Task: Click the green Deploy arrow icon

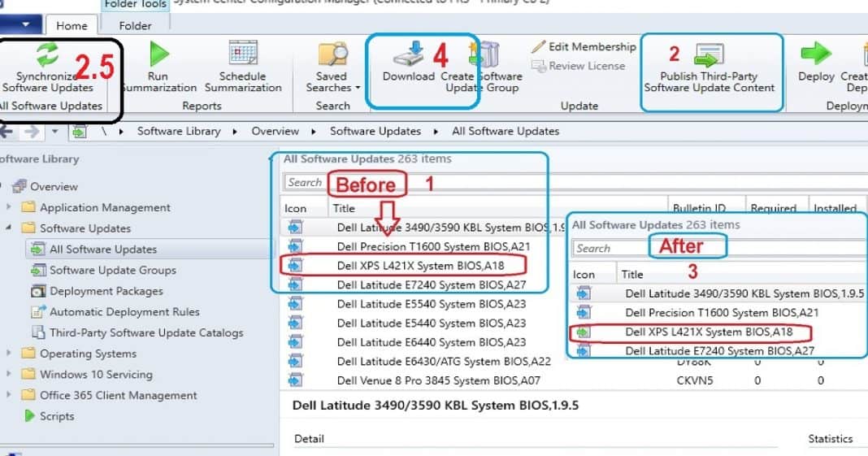Action: (816, 54)
